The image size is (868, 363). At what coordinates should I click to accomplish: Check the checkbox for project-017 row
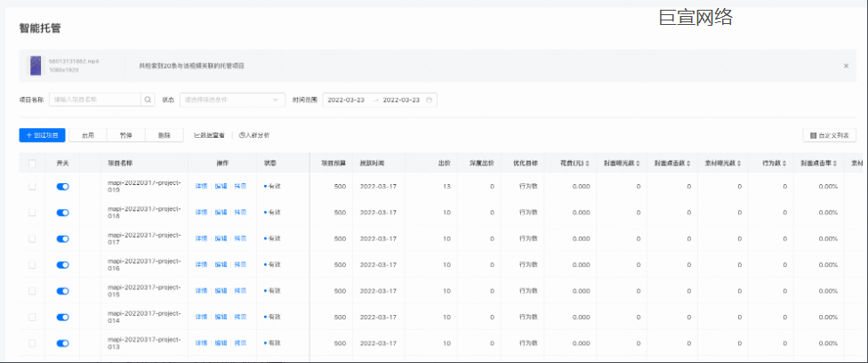32,238
